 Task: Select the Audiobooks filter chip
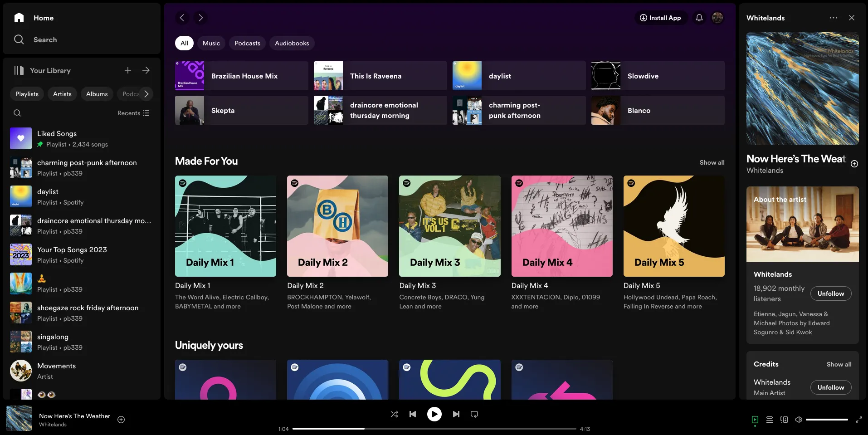[292, 43]
